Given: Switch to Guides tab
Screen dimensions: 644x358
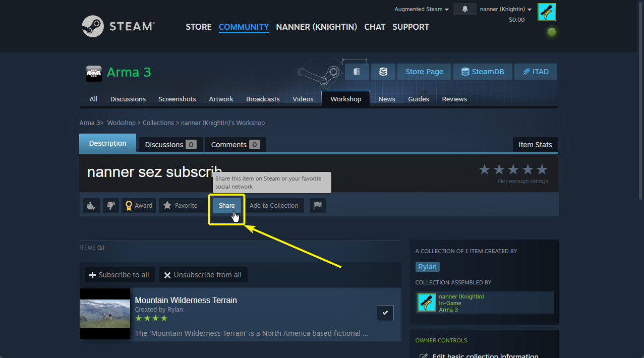Looking at the screenshot, I should 419,99.
